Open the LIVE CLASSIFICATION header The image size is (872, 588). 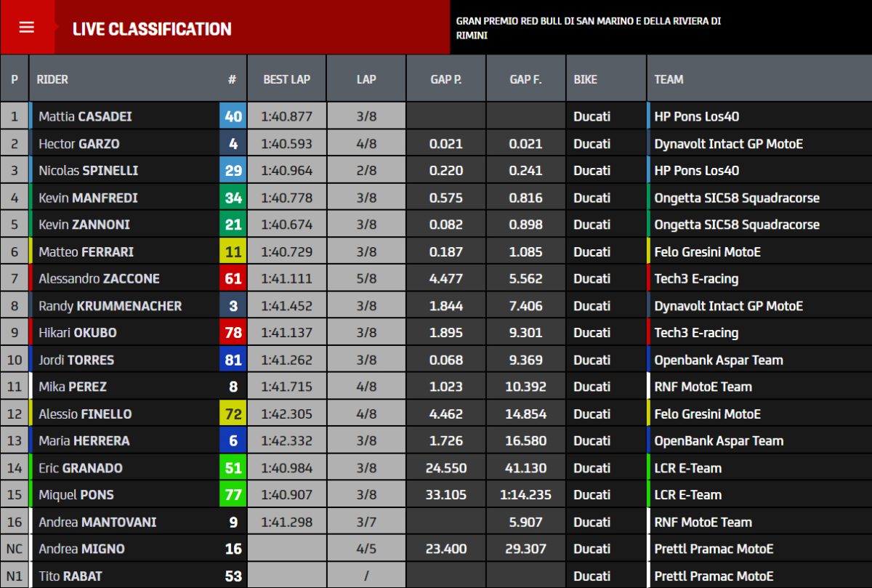coord(151,29)
